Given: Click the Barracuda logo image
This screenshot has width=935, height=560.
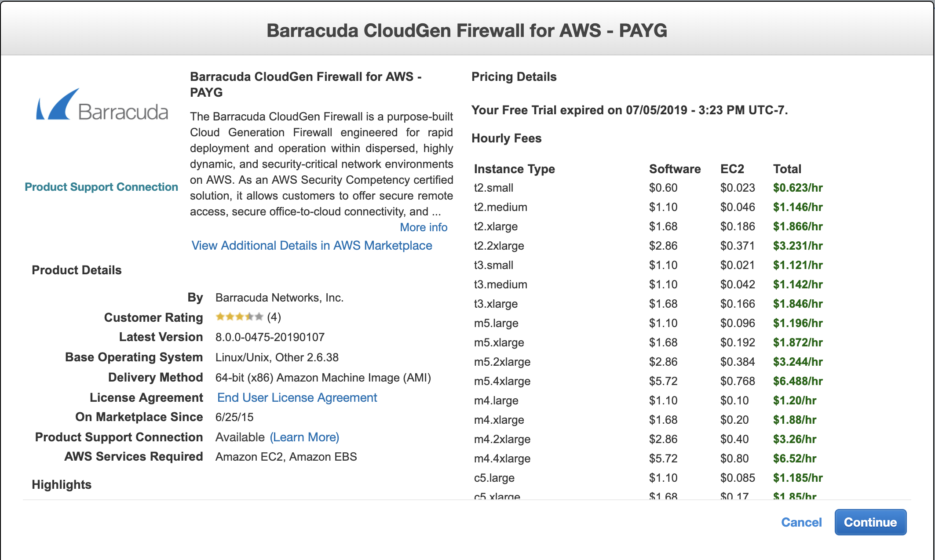Looking at the screenshot, I should click(x=102, y=105).
